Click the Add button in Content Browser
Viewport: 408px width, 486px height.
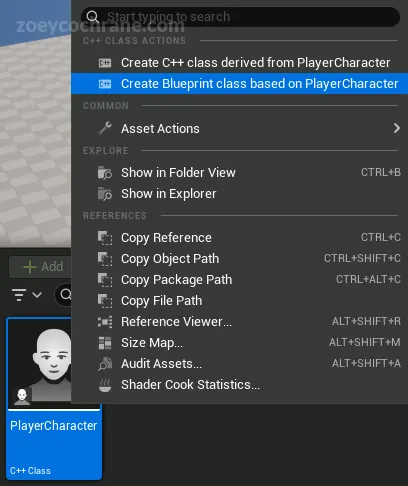40,267
